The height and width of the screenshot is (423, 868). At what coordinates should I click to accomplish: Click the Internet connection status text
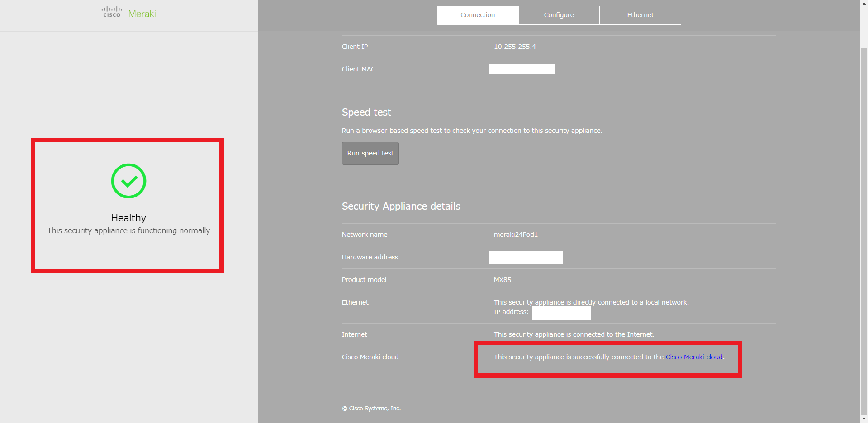tap(574, 334)
